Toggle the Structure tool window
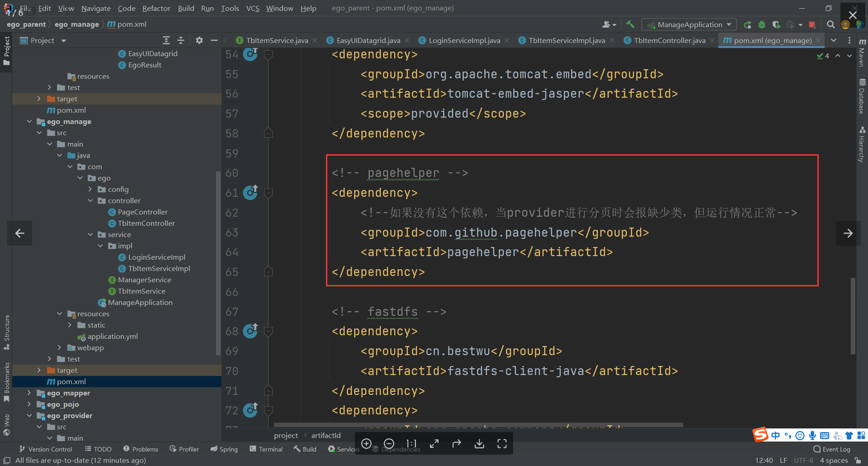868x466 pixels. [7, 332]
